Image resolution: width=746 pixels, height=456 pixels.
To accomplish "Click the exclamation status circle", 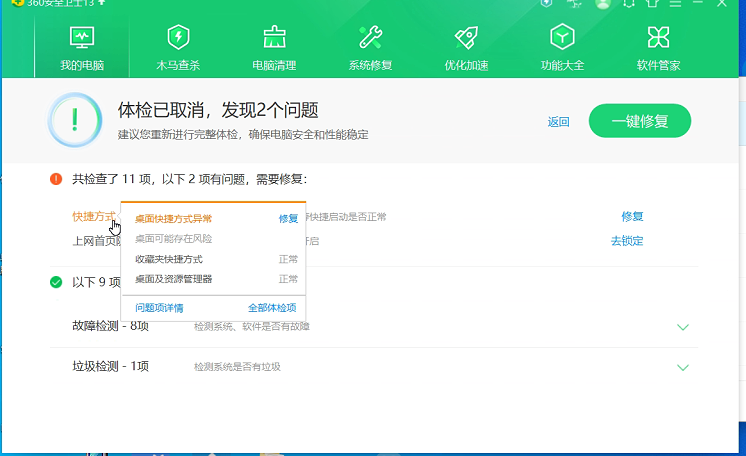I will tap(75, 120).
